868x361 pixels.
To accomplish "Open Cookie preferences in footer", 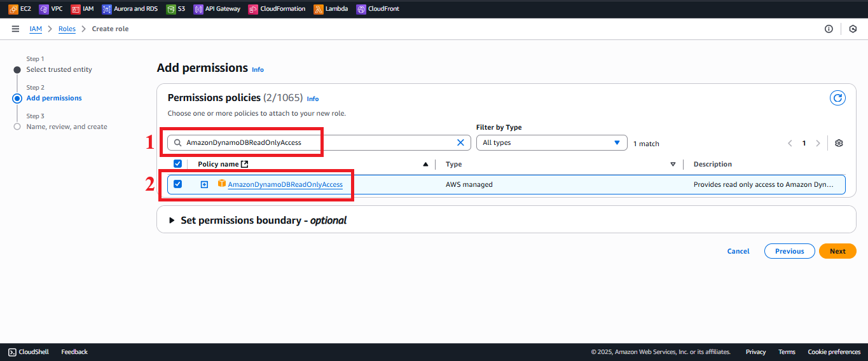I will coord(834,351).
